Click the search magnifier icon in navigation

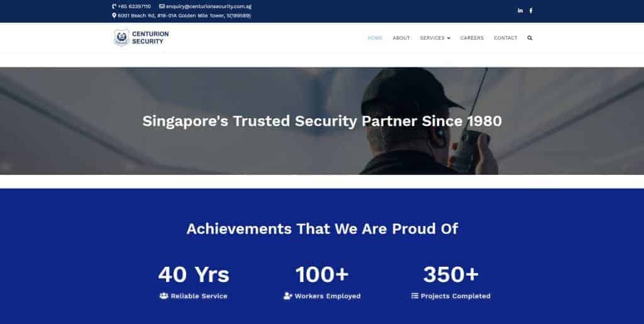(x=530, y=38)
